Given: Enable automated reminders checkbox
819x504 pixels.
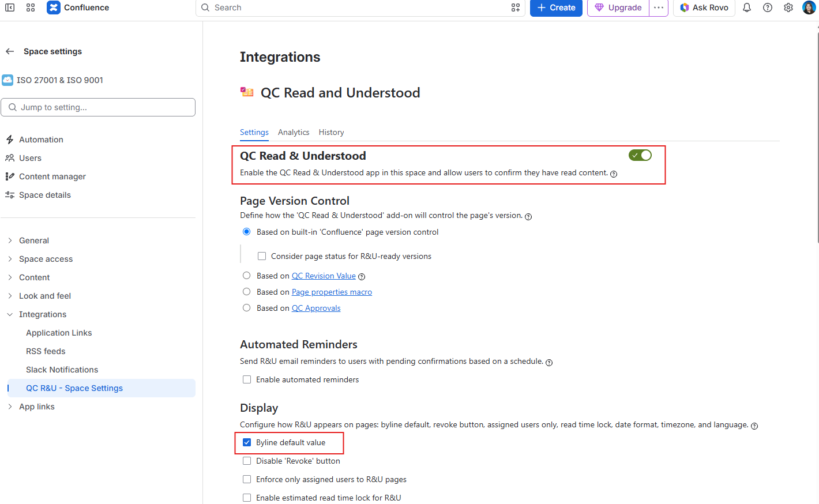Looking at the screenshot, I should click(247, 379).
